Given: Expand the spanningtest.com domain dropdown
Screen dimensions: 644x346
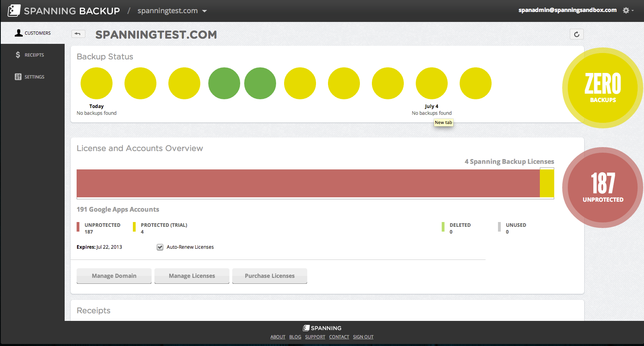Looking at the screenshot, I should pyautogui.click(x=172, y=11).
